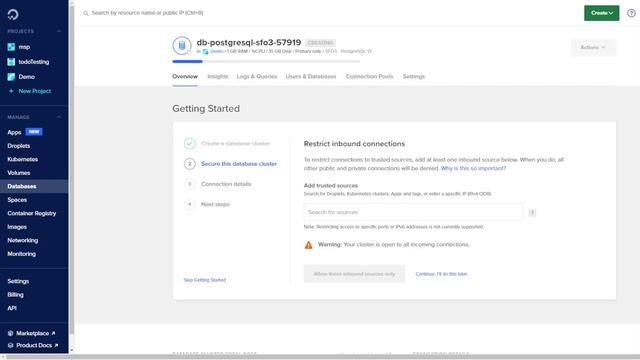The image size is (640, 360).
Task: Click the step 4 circle icon
Action: point(189,204)
